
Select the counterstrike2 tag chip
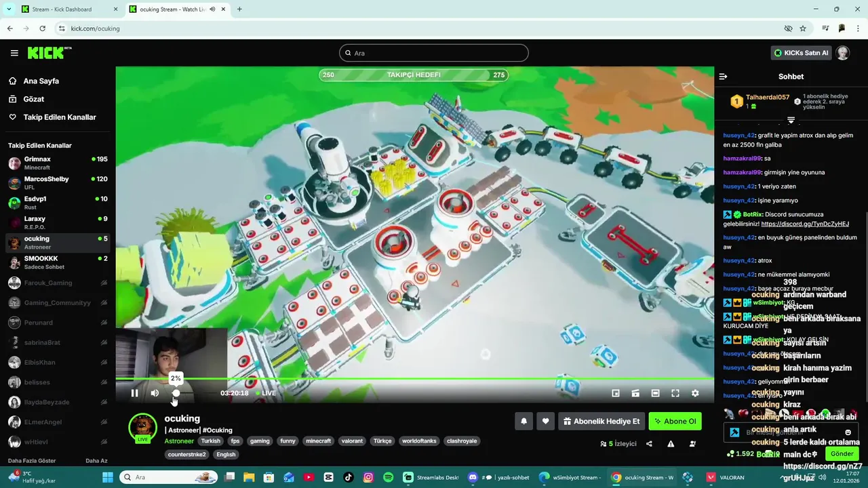tap(186, 454)
